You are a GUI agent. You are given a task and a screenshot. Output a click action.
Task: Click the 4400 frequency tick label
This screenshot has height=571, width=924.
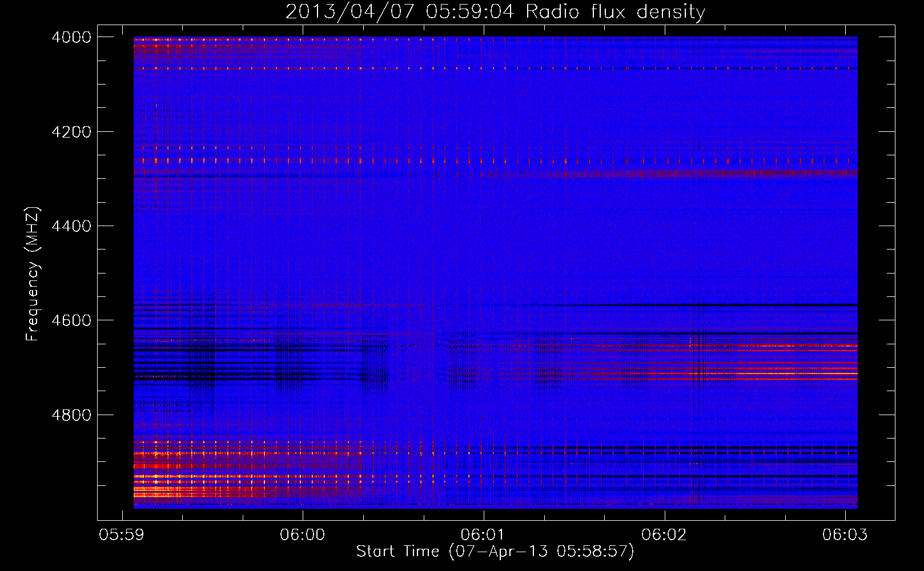coord(71,226)
